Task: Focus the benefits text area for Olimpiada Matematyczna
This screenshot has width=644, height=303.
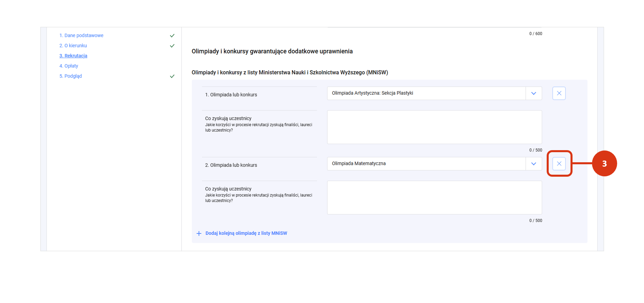Action: click(434, 198)
